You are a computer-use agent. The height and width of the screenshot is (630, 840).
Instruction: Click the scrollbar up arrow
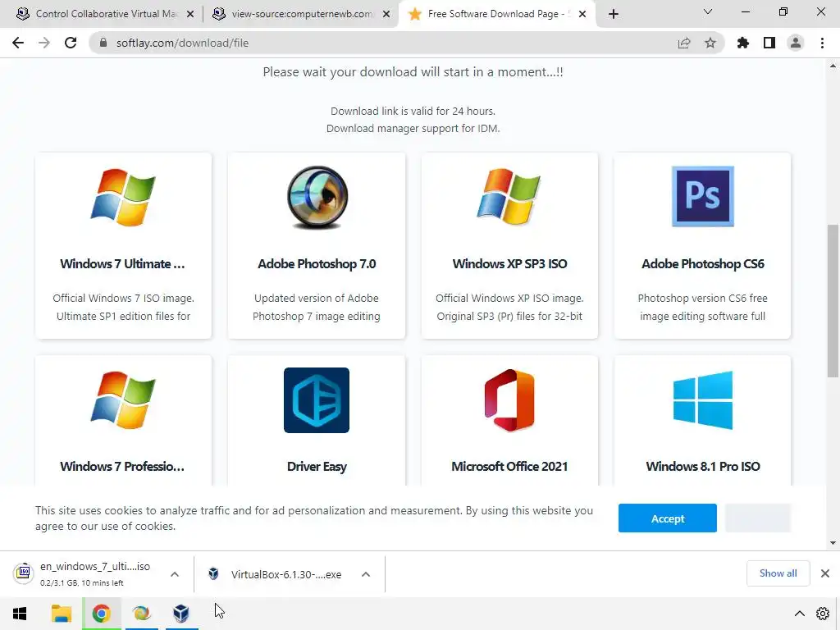[x=833, y=66]
